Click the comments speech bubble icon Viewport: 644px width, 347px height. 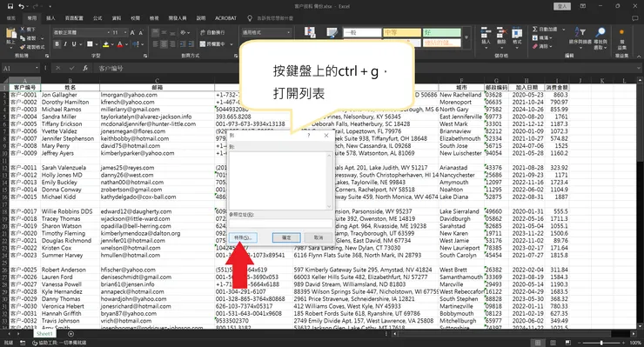coord(635,18)
